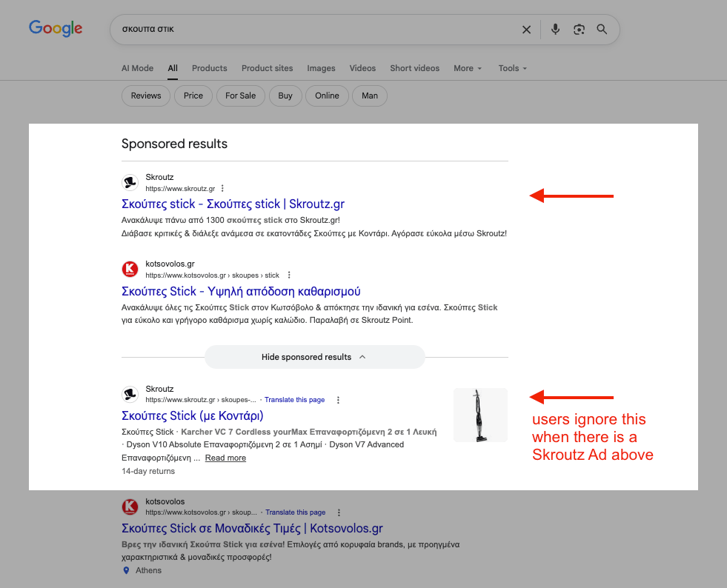Open options menu next to Skroutz Translate link
Image resolution: width=727 pixels, height=588 pixels.
[338, 400]
